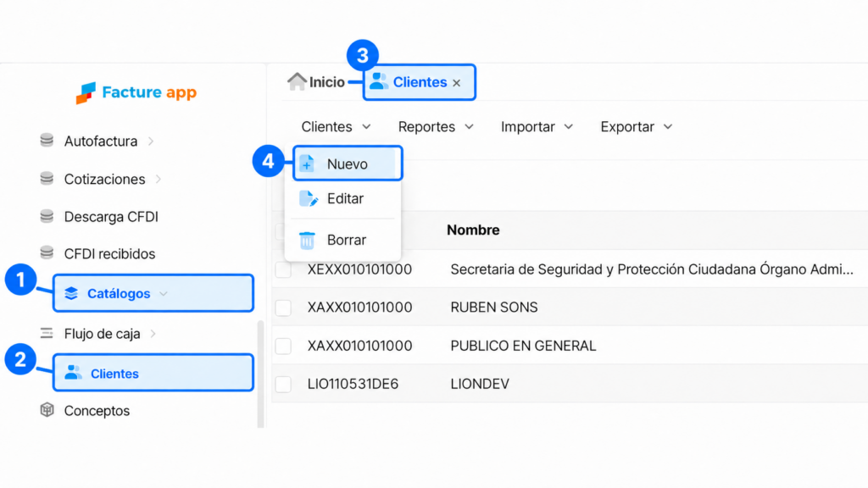The image size is (868, 488).
Task: Open Conceptos in the sidebar
Action: tap(97, 411)
